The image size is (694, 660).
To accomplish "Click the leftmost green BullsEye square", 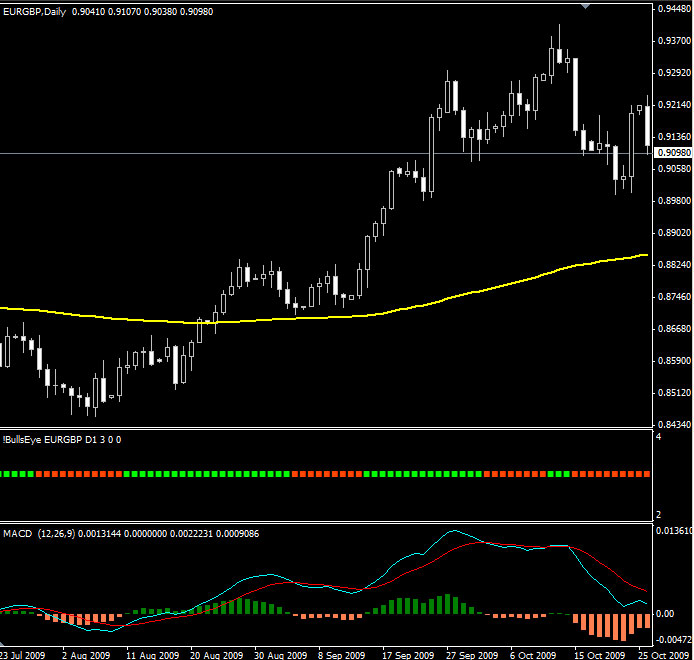I will (x=3, y=474).
